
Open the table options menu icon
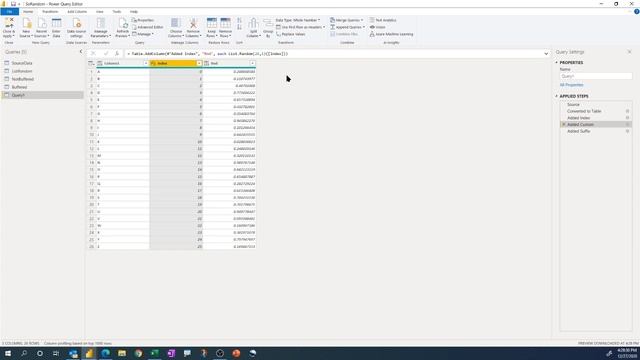point(91,63)
